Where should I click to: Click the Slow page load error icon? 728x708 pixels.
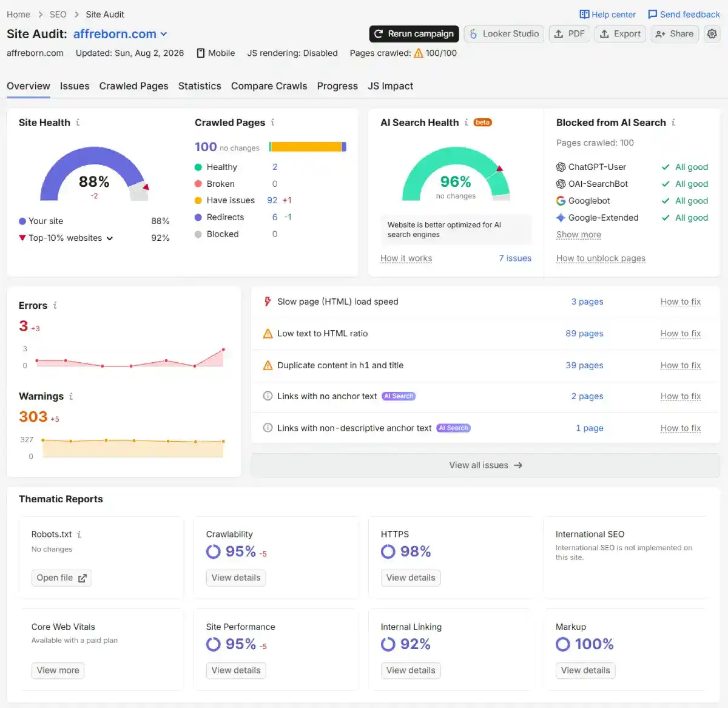(x=268, y=302)
